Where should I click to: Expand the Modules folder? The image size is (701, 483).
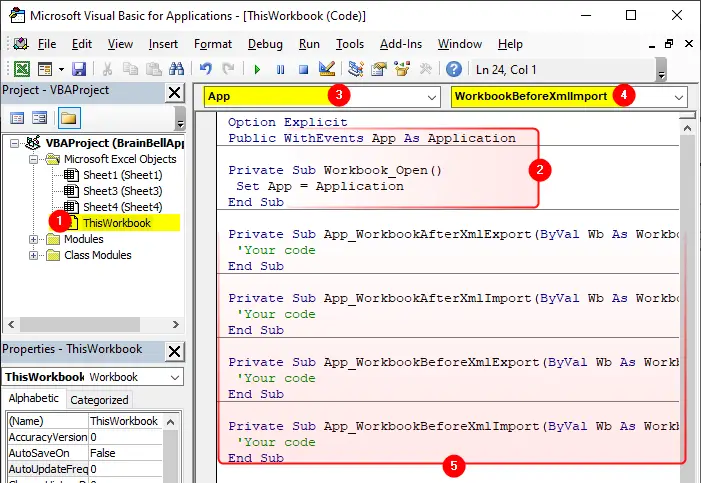point(34,239)
